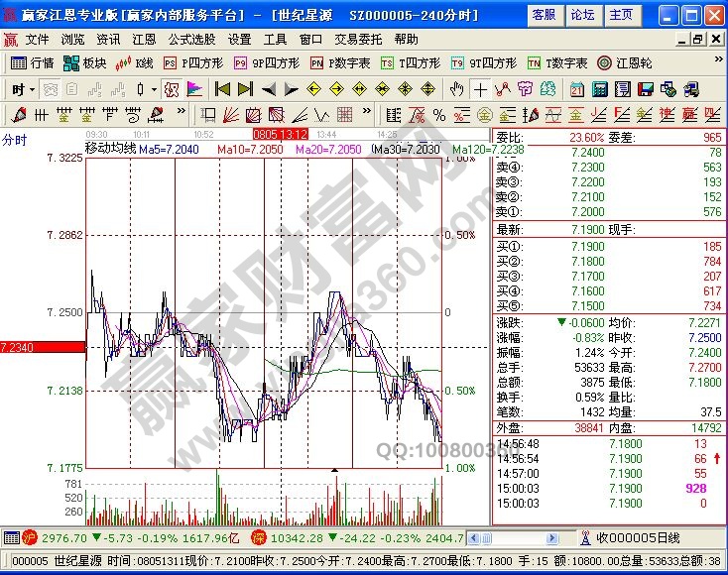Image resolution: width=728 pixels, height=575 pixels.
Task: Click the calendar icon showing 21
Action: pyautogui.click(x=577, y=89)
